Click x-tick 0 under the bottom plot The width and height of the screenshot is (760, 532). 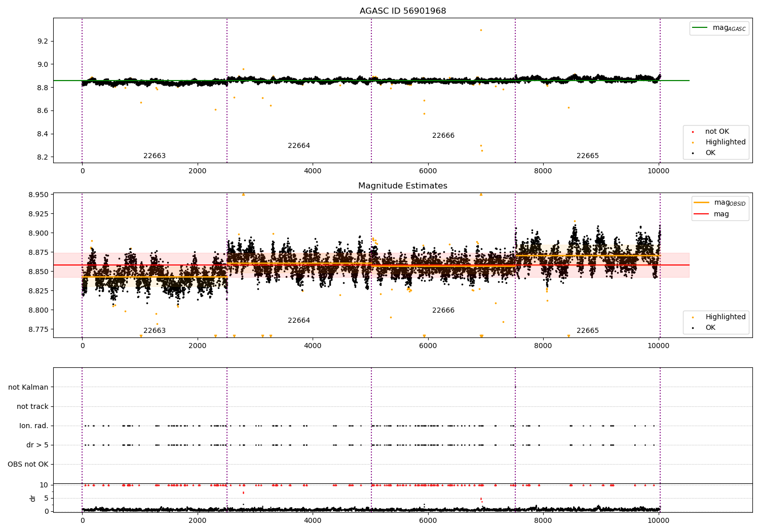[83, 520]
